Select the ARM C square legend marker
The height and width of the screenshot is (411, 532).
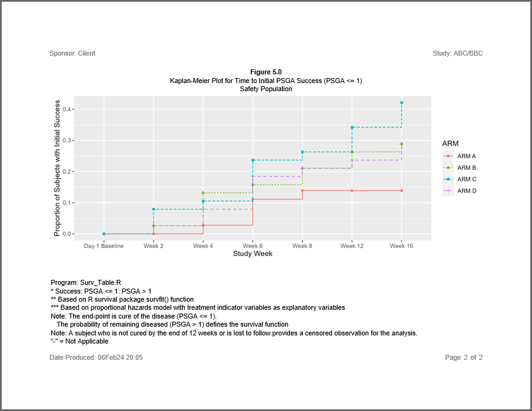(448, 179)
